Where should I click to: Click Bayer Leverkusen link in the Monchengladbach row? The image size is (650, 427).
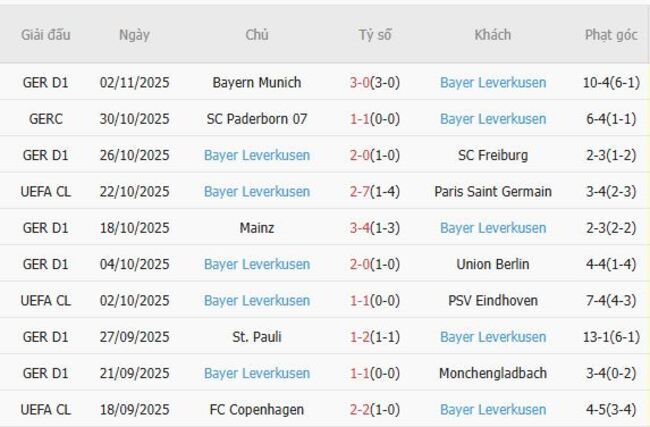[x=257, y=373]
